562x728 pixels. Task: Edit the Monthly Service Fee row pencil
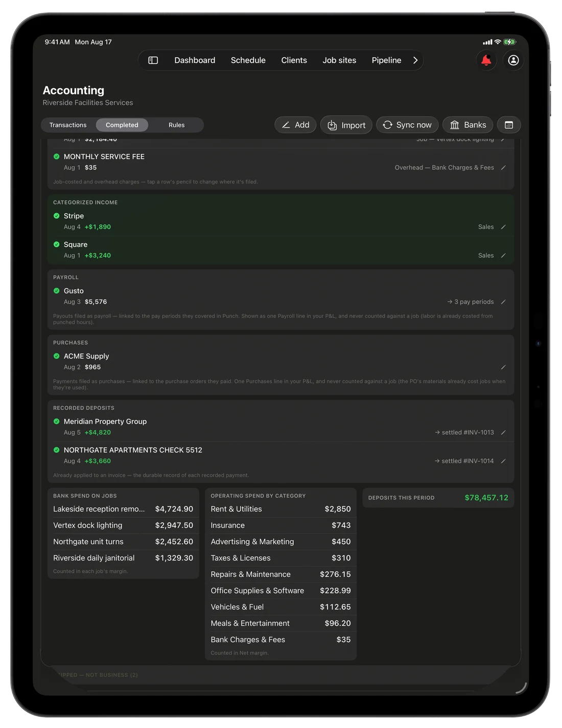(503, 168)
